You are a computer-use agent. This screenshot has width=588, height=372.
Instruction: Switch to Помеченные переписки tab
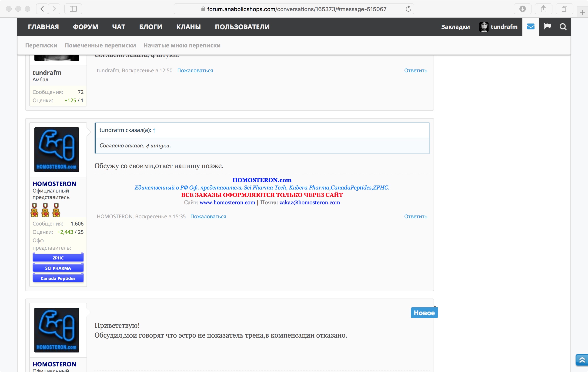pyautogui.click(x=100, y=45)
